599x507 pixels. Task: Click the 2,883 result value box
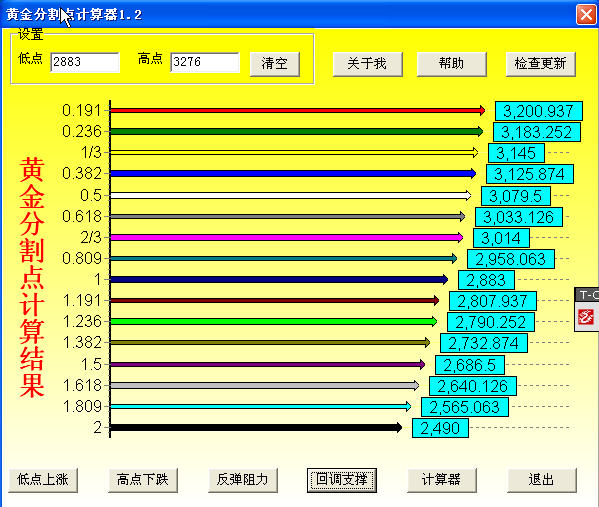point(486,280)
